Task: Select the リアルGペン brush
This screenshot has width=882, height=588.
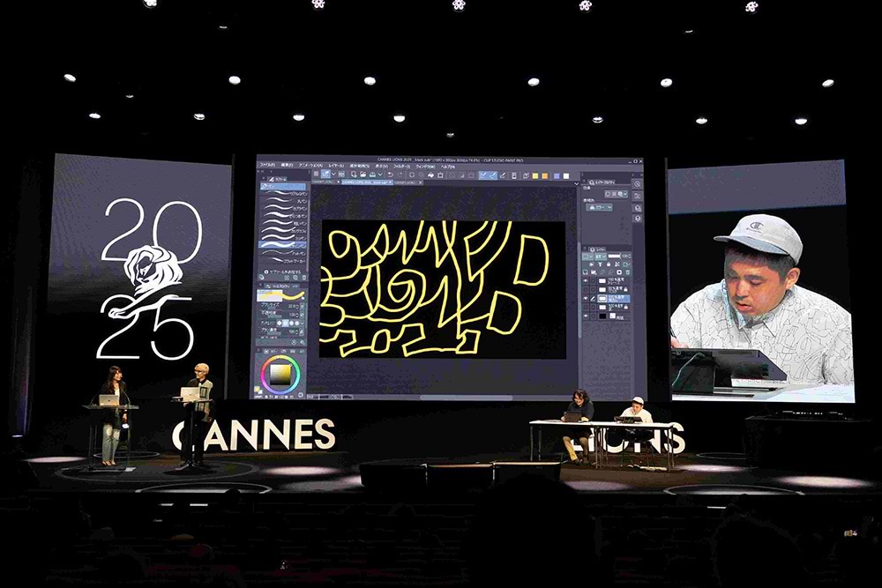Action: 283,194
